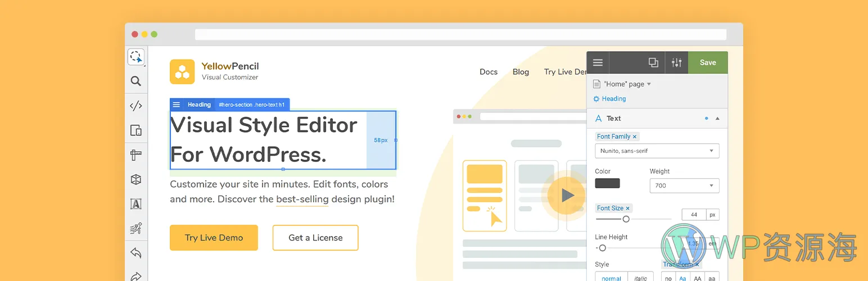The image size is (868, 281).
Task: Adjust the Line Height slider handle
Action: tap(602, 248)
